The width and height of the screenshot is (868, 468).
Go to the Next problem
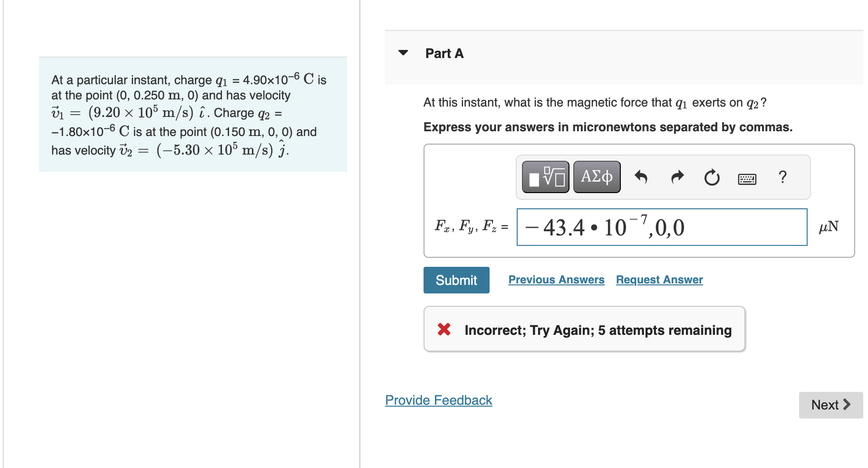click(830, 405)
